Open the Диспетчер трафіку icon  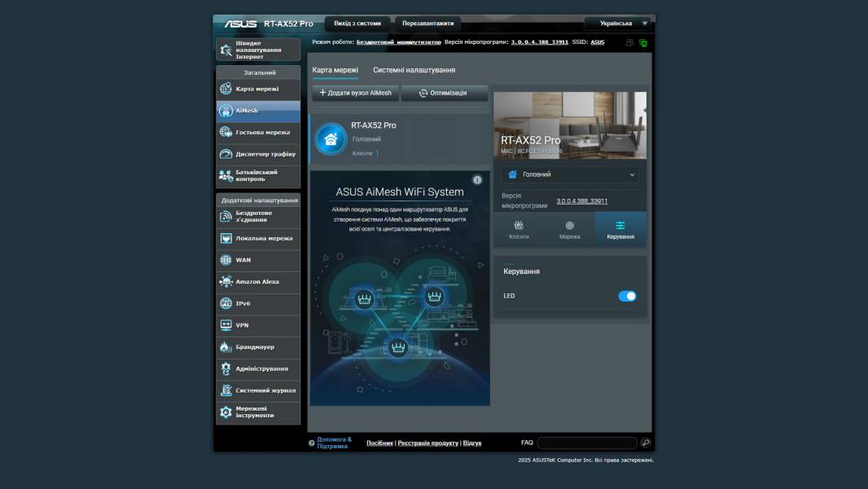coord(226,154)
